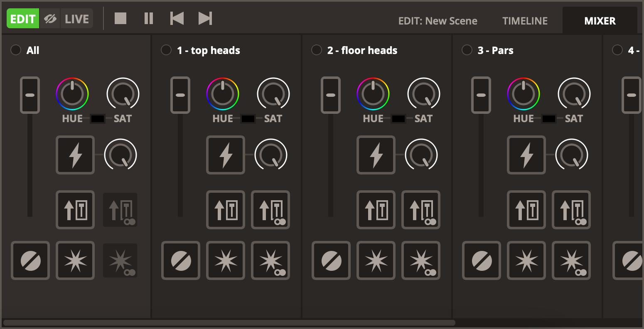The image size is (644, 329).
Task: Select the 1 - top heads radio button
Action: pos(166,50)
